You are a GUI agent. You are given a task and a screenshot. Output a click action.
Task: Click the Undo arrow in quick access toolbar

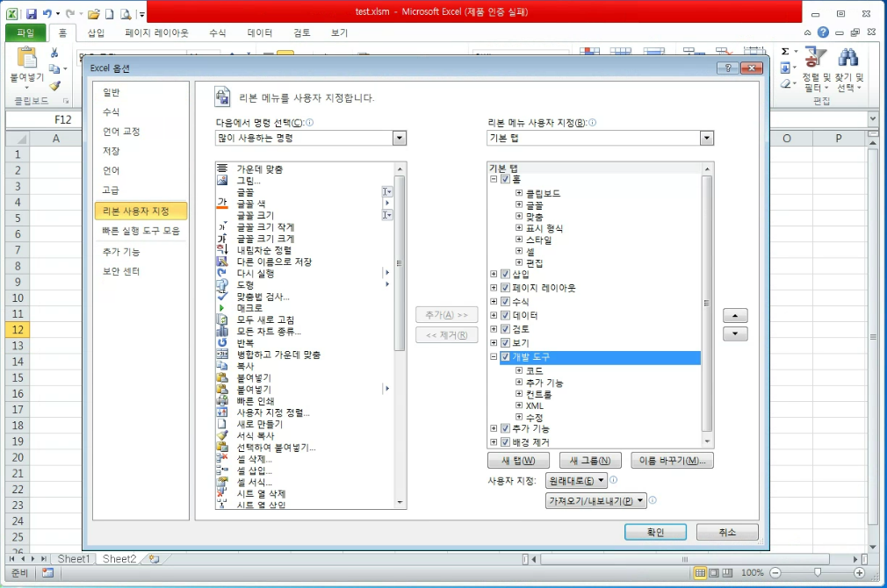tap(47, 13)
